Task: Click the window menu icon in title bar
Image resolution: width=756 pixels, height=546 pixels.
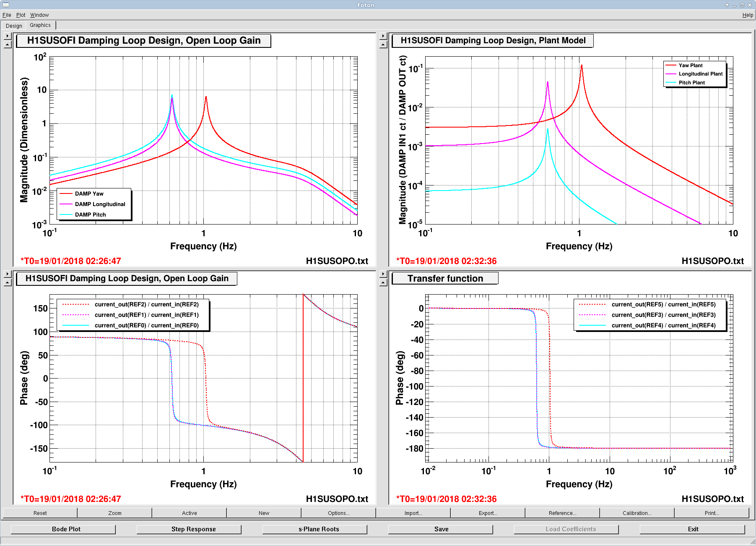Action: pos(6,5)
